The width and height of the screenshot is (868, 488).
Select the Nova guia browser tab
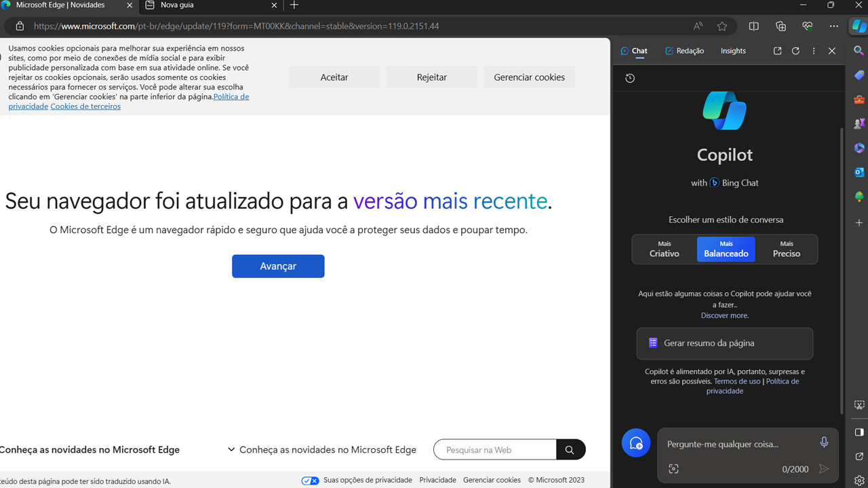click(212, 5)
